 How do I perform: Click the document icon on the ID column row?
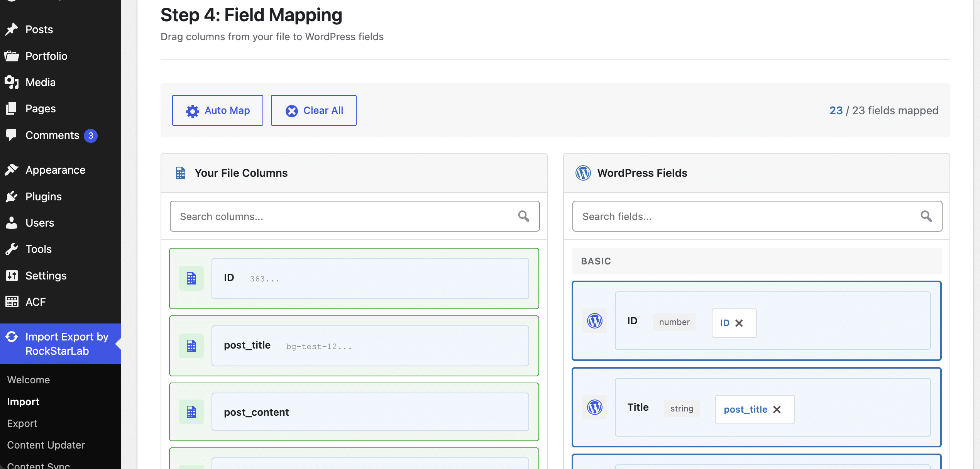tap(191, 278)
